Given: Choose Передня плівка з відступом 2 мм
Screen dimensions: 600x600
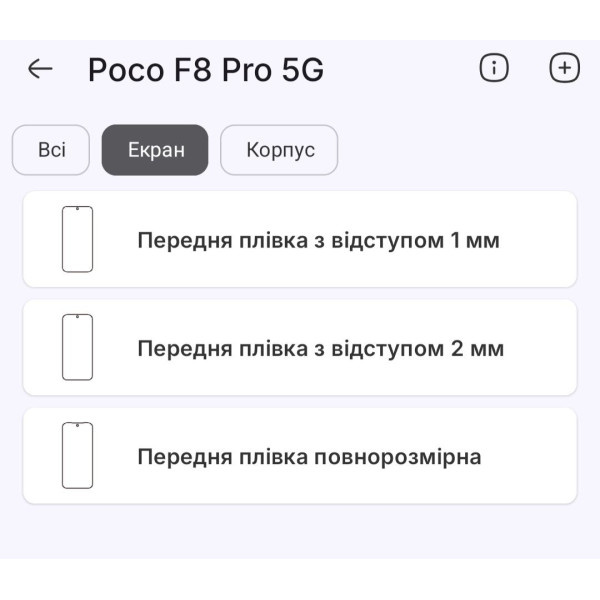Looking at the screenshot, I should pyautogui.click(x=320, y=349).
